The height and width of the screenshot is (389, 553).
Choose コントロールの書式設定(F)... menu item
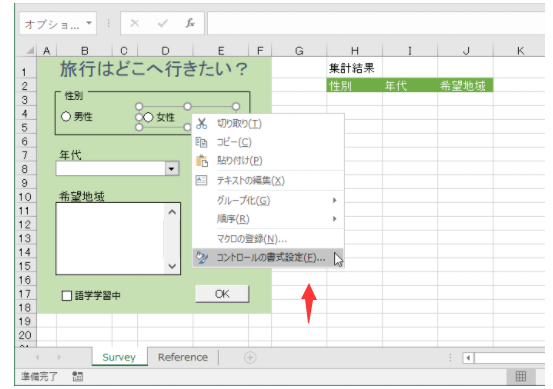tap(268, 257)
